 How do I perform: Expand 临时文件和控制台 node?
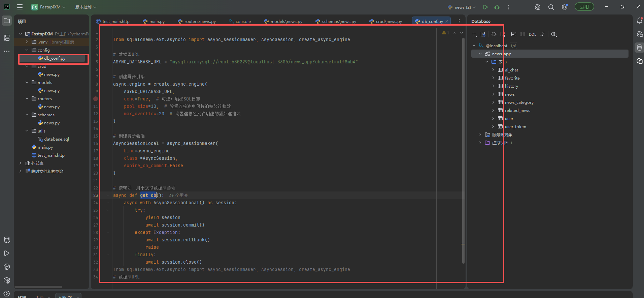21,171
